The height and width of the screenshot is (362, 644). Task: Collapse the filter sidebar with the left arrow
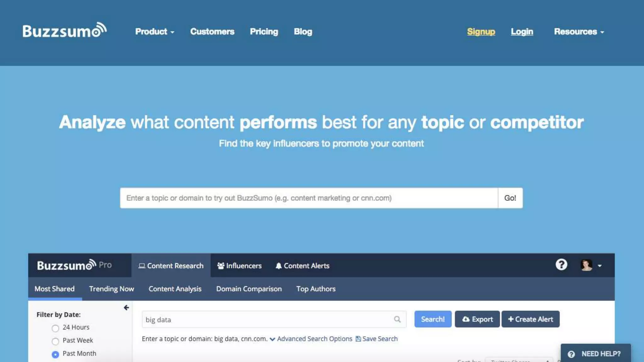126,308
